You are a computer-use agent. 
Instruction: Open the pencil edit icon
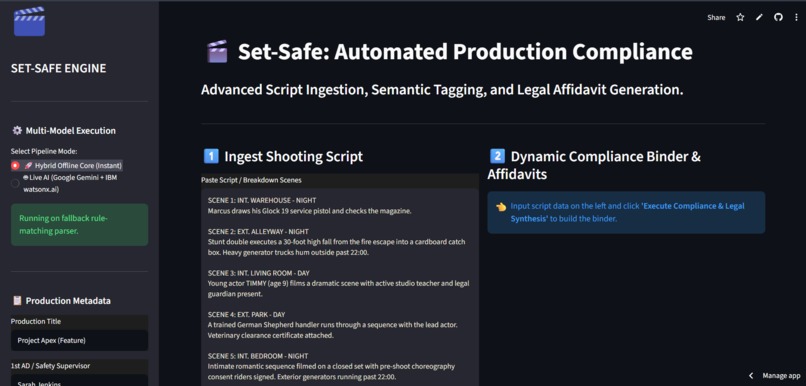[759, 17]
